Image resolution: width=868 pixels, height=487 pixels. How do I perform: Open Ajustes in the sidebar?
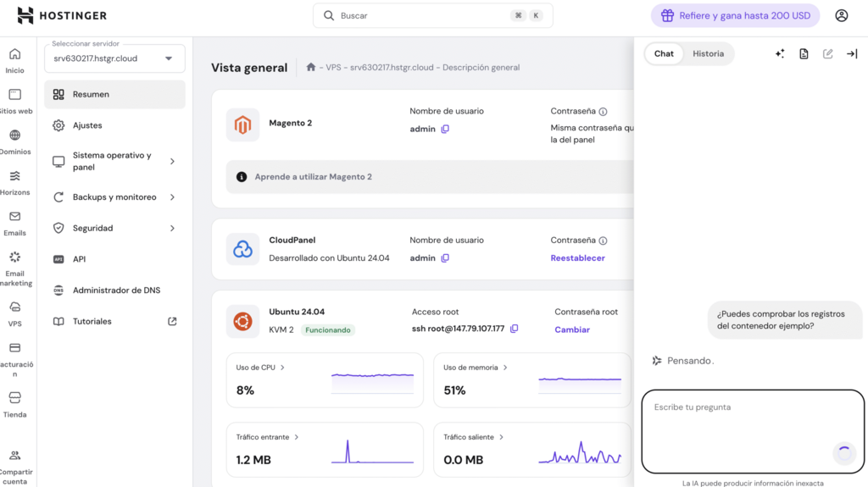(114, 125)
